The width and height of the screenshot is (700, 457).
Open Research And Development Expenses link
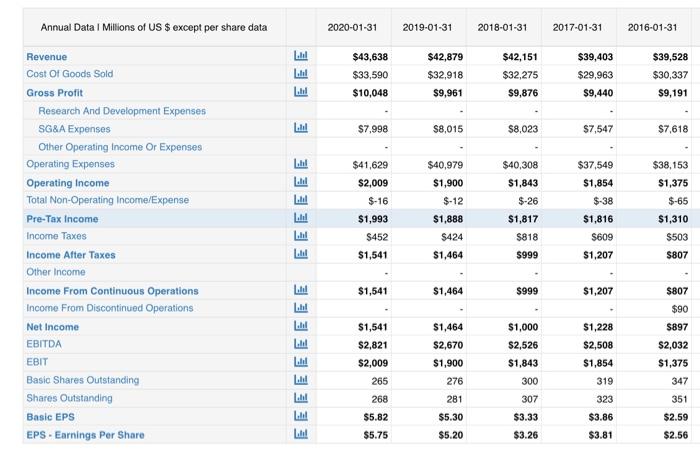122,111
